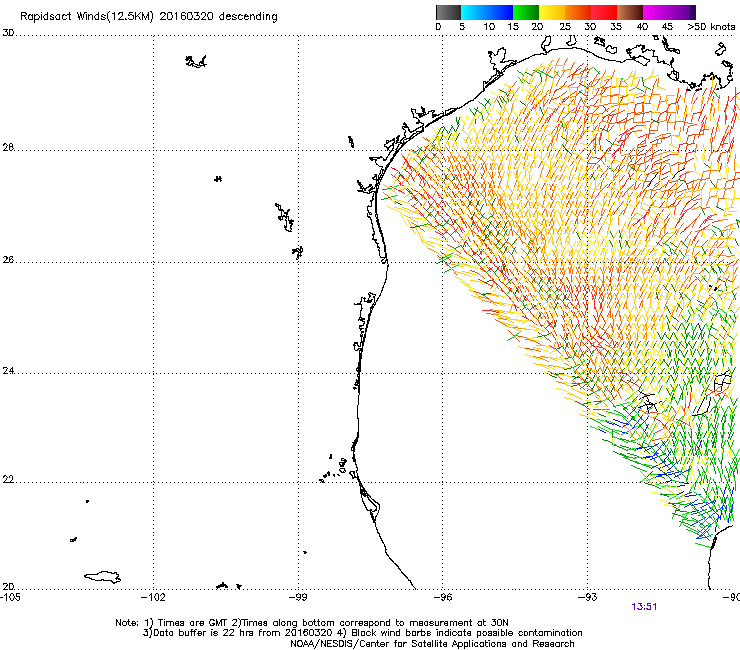Image resolution: width=740 pixels, height=650 pixels.
Task: Click the NOAA/NESDIS credit line
Action: pyautogui.click(x=432, y=644)
